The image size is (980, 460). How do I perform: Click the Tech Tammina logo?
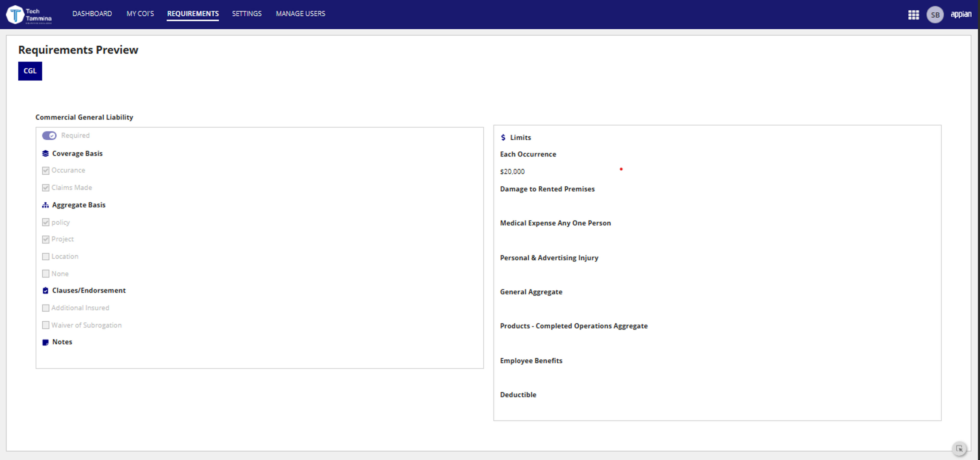[x=29, y=15]
